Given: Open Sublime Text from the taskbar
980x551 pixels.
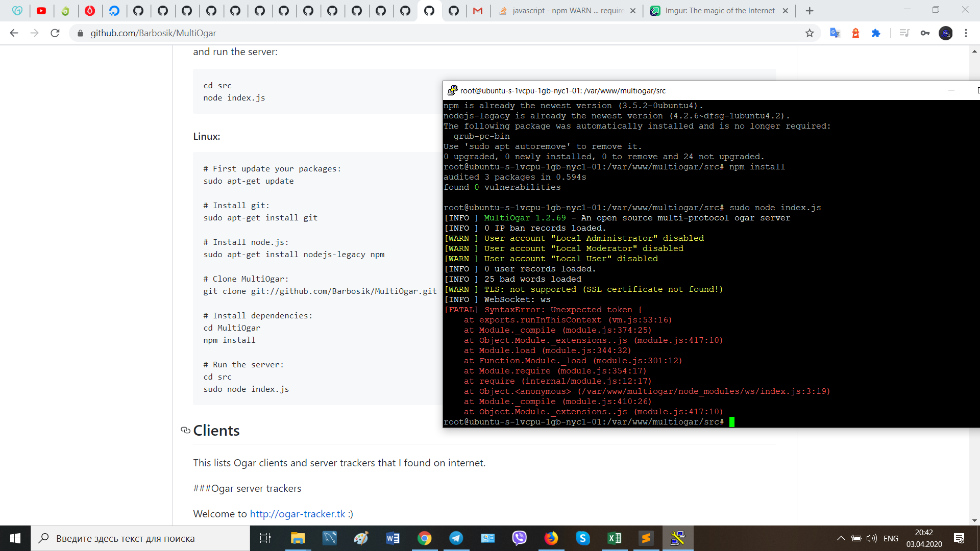Looking at the screenshot, I should [x=646, y=538].
